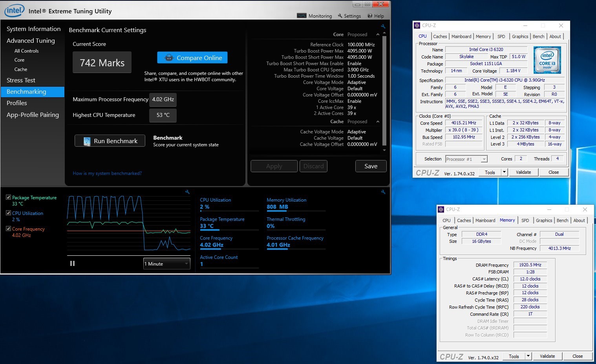Viewport: 596px width, 364px height.
Task: Toggle Core Frequency checkbox
Action: click(8, 229)
